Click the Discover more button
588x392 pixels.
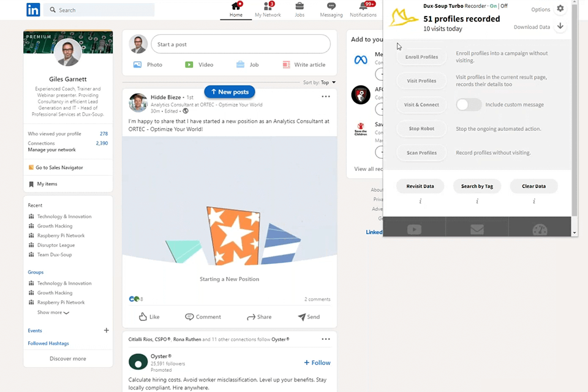(68, 358)
